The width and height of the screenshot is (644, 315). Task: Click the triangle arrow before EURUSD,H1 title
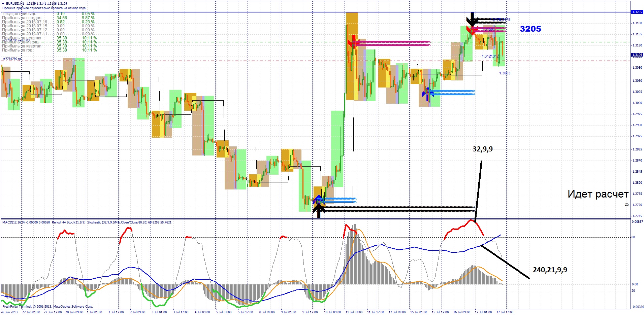[x=3, y=4]
